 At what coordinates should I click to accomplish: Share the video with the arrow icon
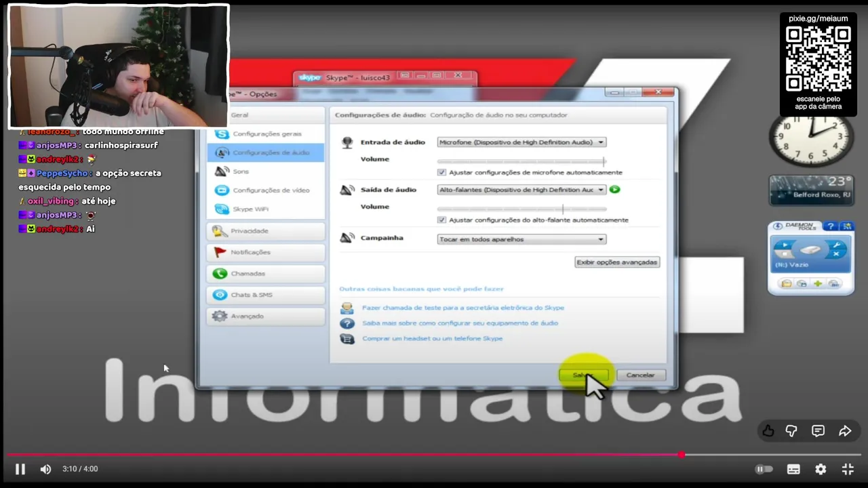point(845,431)
